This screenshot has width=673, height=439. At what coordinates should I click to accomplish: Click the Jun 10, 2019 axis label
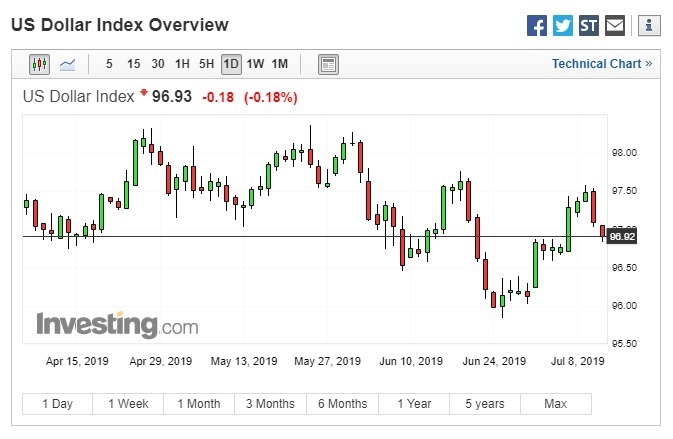click(x=411, y=361)
